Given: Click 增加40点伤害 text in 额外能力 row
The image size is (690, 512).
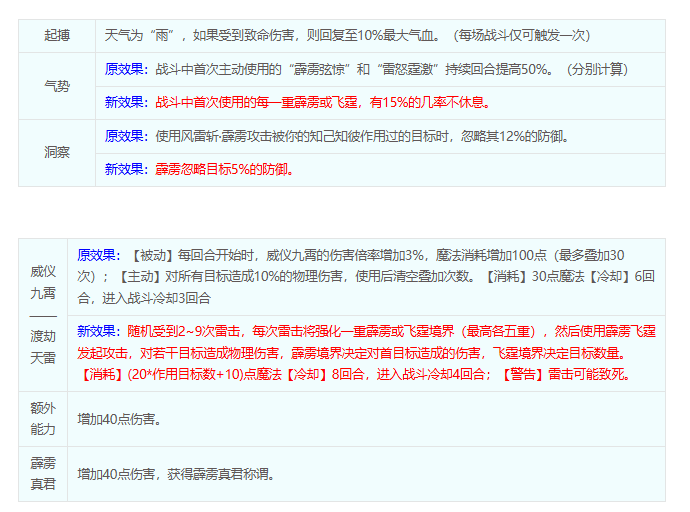Looking at the screenshot, I should point(120,418).
